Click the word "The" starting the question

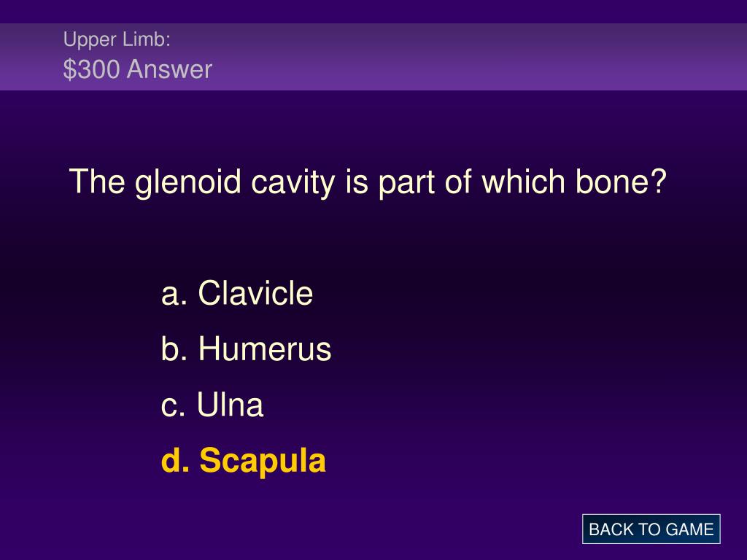97,182
